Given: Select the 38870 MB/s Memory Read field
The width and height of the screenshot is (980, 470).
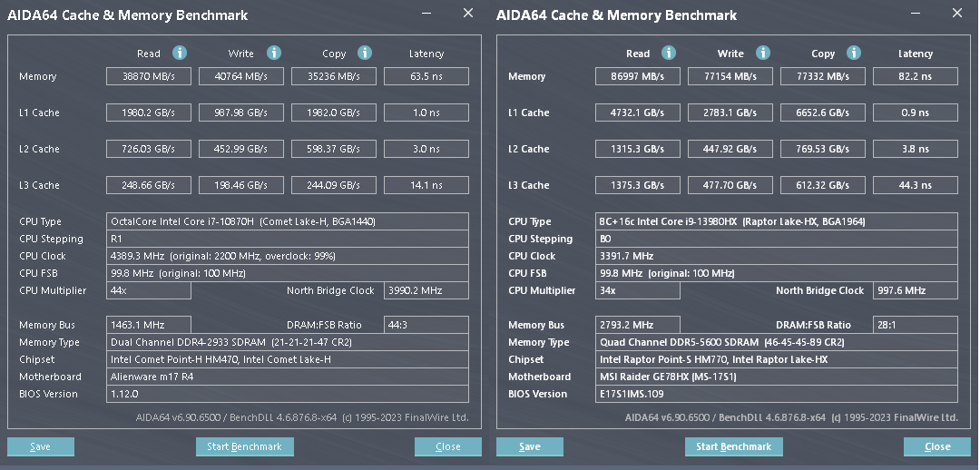Looking at the screenshot, I should 150,77.
